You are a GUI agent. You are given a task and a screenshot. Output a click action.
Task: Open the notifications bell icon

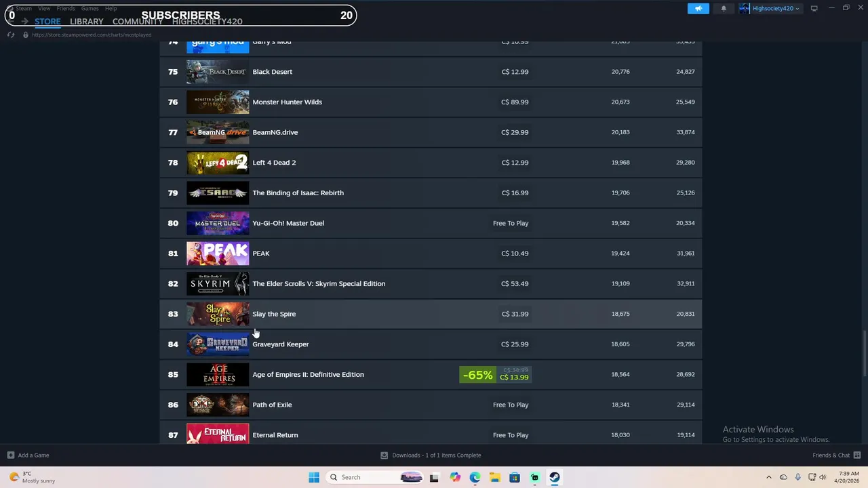click(x=724, y=8)
